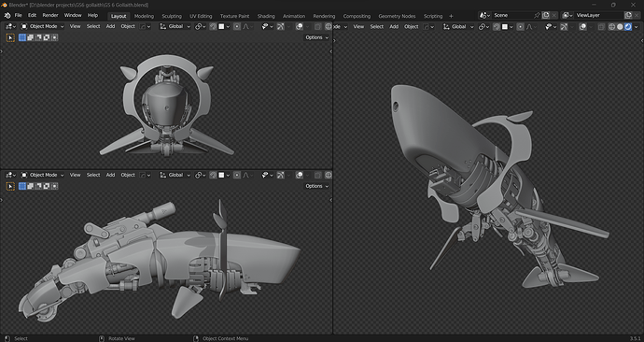Open Options dropdown in top-left viewport
Screen dimensions: 644x342
(316, 37)
